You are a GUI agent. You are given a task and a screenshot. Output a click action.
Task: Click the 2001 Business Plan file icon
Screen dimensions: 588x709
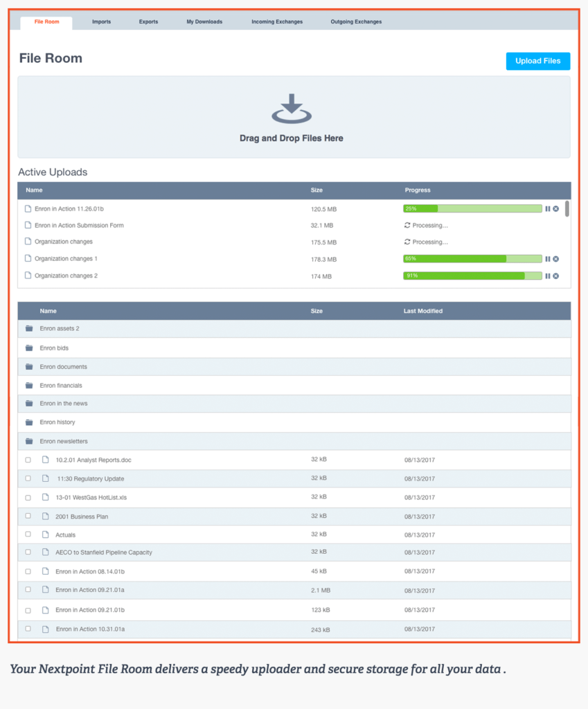coord(46,517)
